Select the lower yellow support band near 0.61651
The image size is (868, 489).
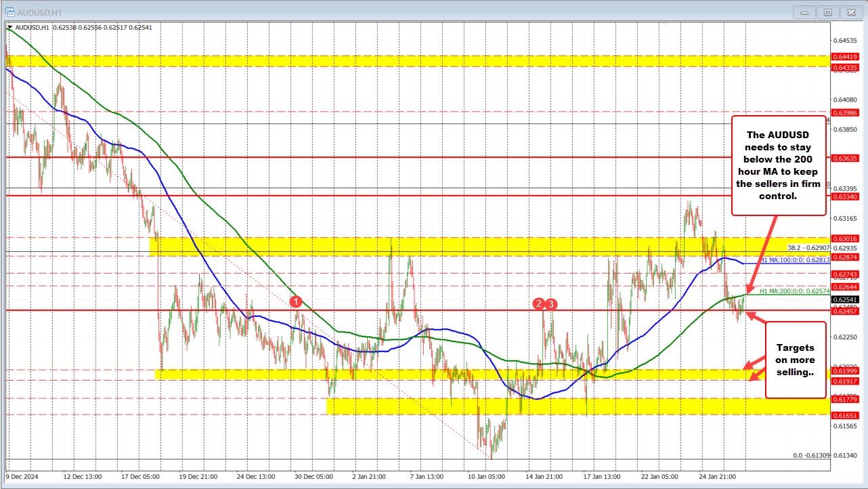[x=474, y=405]
